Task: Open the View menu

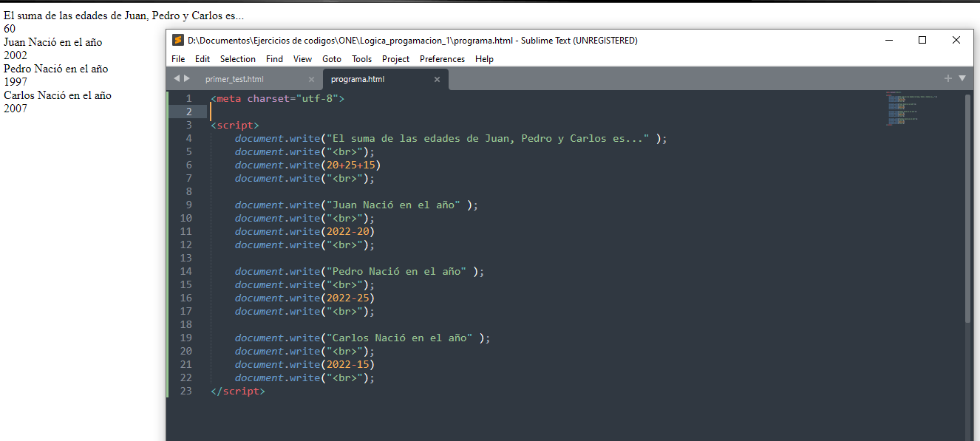Action: (x=302, y=59)
